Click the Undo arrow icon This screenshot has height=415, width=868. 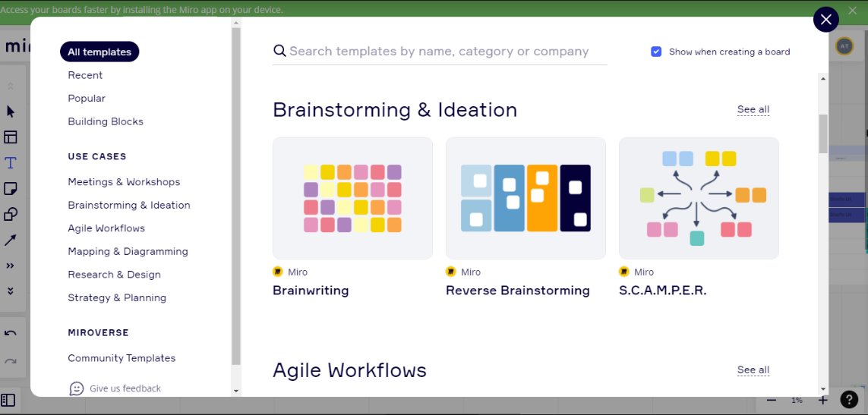[11, 334]
